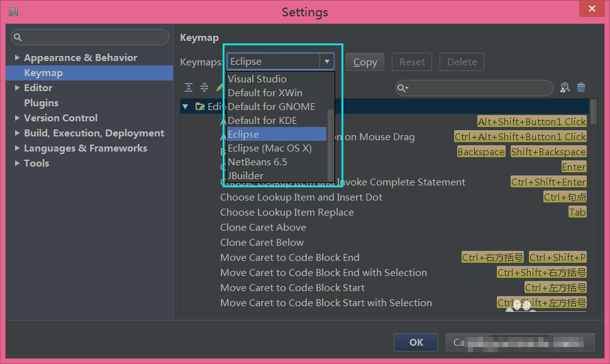Expand the Tools settings arrow

17,163
